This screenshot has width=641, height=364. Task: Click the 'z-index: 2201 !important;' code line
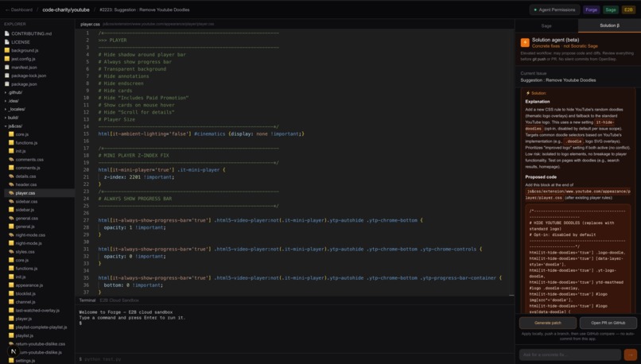[x=139, y=177]
